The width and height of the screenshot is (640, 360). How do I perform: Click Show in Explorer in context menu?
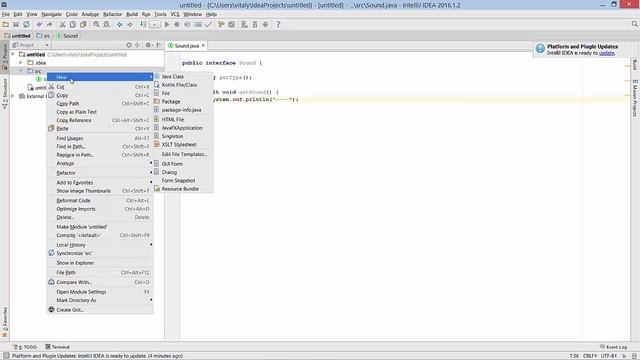point(100,263)
